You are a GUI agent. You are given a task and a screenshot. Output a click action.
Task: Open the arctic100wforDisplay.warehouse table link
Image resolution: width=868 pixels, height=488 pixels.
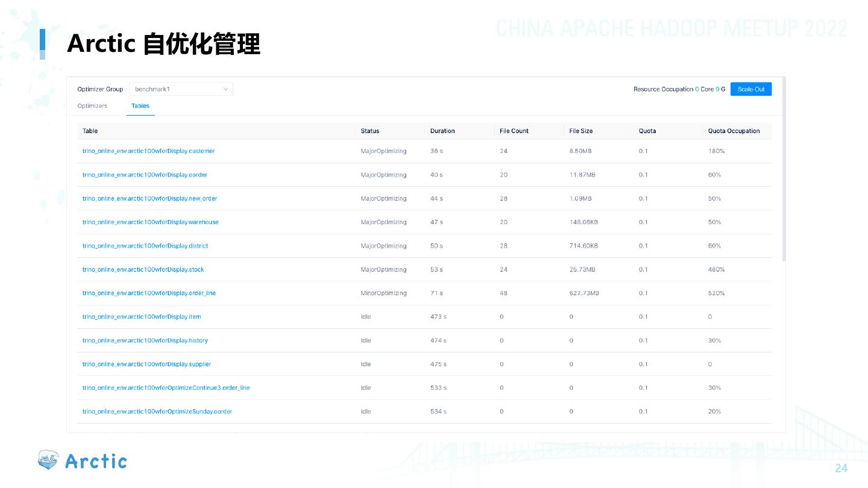click(151, 222)
